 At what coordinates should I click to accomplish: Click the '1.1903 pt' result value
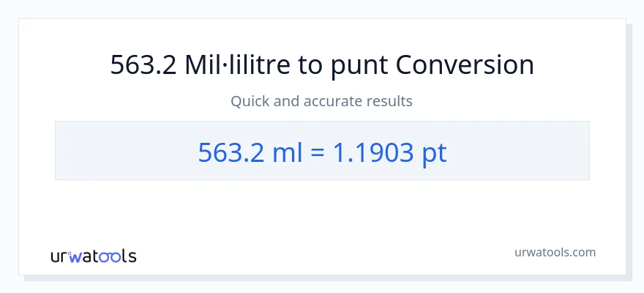(389, 152)
